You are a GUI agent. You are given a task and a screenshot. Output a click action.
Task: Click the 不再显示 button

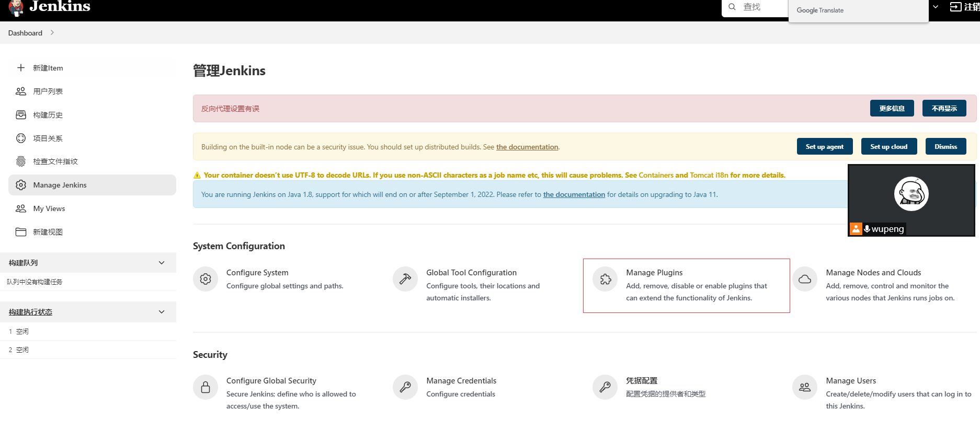click(944, 108)
